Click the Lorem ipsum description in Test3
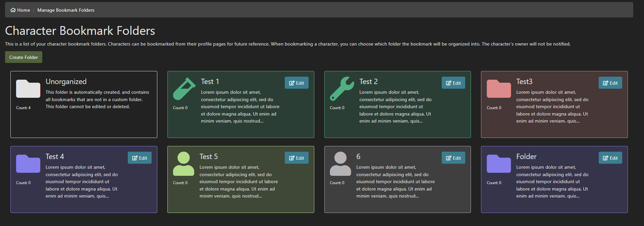This screenshot has width=644, height=226. point(552,107)
